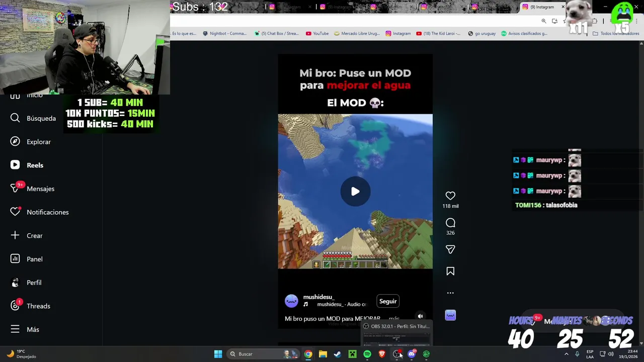The height and width of the screenshot is (362, 644).
Task: Click the Crear plus icon
Action: click(x=15, y=235)
